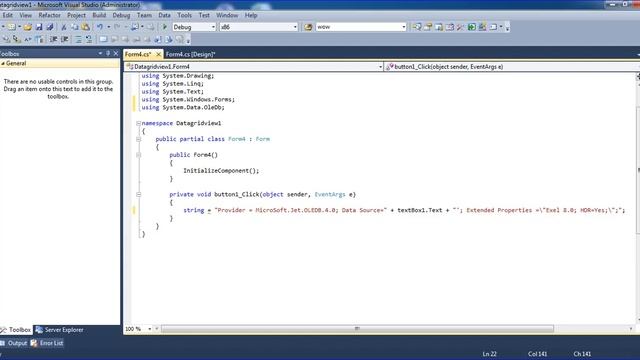Viewport: 640px width, 360px height.
Task: Click the Undo arrow icon
Action: point(100,27)
